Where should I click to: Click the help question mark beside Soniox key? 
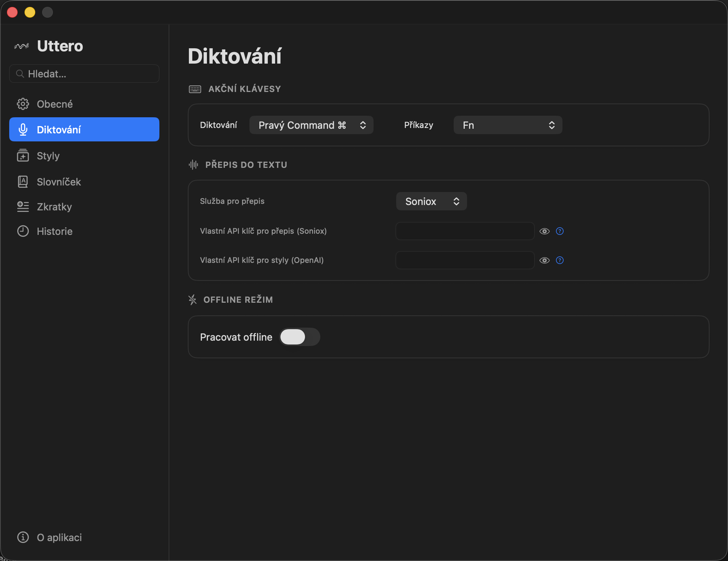tap(559, 231)
